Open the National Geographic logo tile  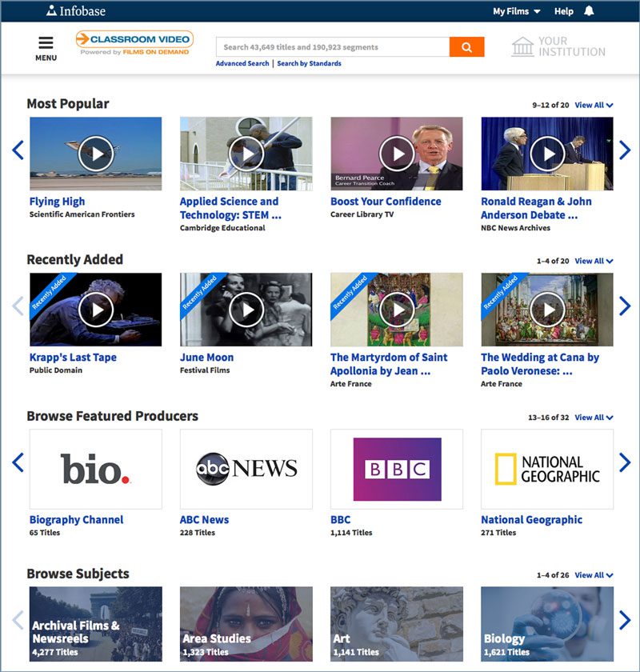[x=547, y=470]
